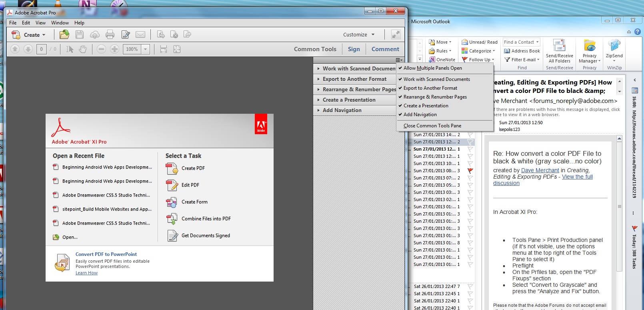Click the Combine Files into PDF icon
Image resolution: width=644 pixels, height=310 pixels.
click(x=172, y=219)
